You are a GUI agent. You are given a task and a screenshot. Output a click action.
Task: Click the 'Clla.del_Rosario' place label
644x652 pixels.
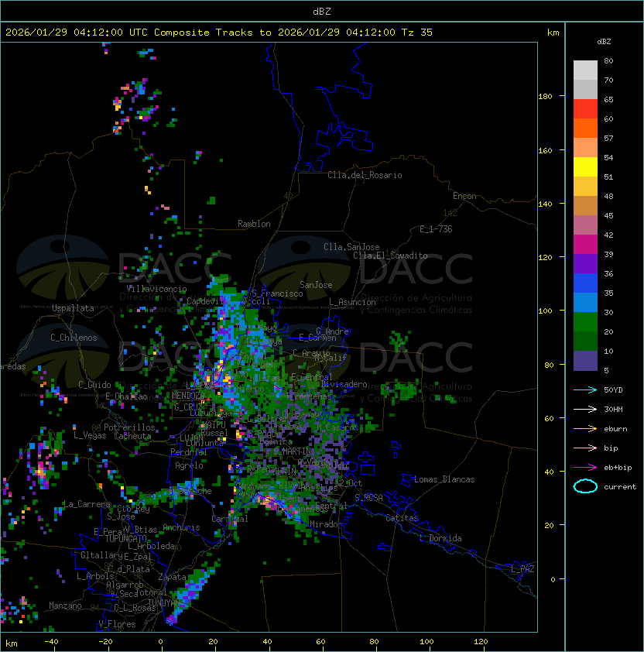[365, 175]
